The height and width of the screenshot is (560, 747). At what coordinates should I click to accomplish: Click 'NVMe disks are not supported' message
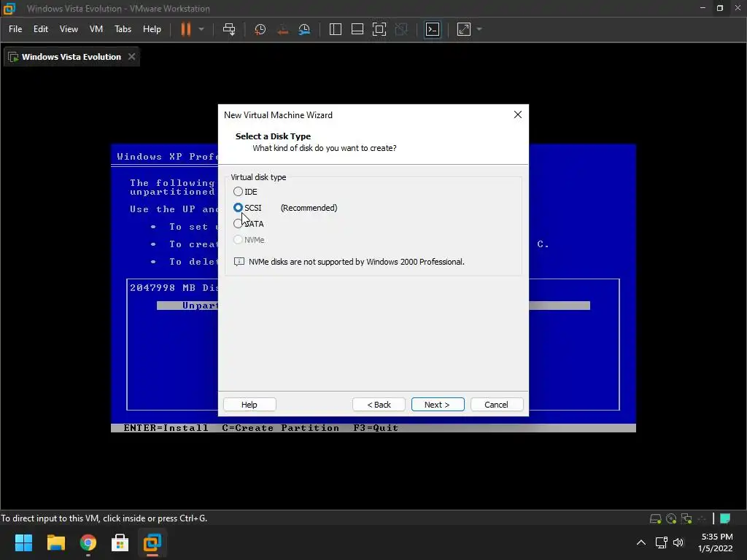click(356, 262)
